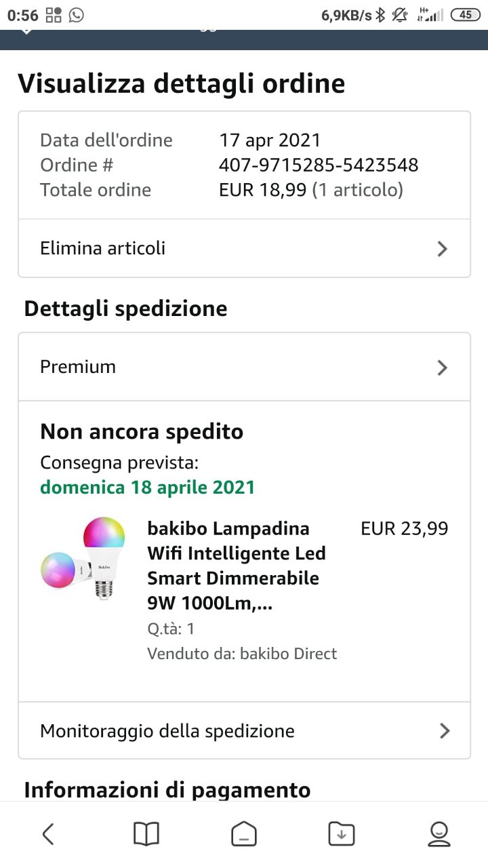Image resolution: width=488 pixels, height=868 pixels.
Task: Tap the WhatsApp notification icon
Action: click(77, 15)
